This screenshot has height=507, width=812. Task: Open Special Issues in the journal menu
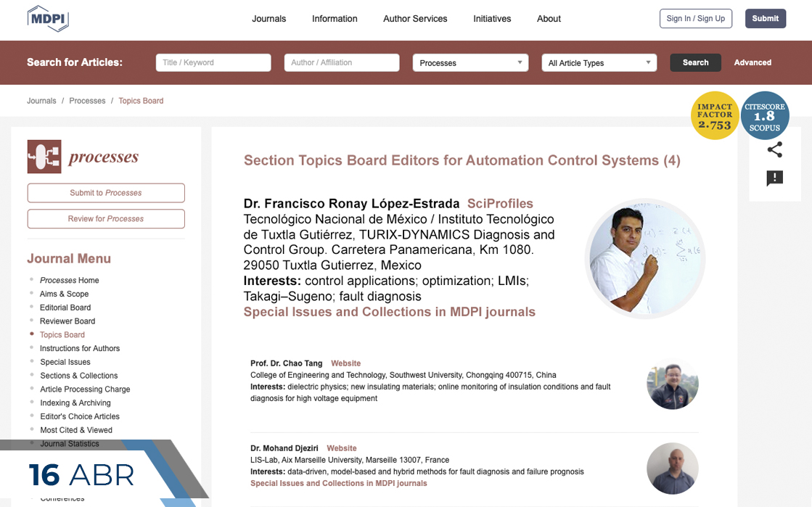click(x=65, y=362)
